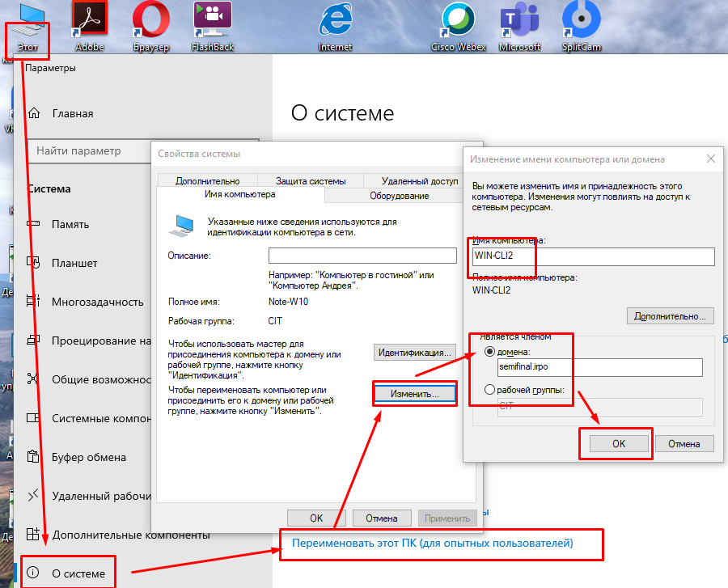Launch the Opera browser desktop icon

150,19
